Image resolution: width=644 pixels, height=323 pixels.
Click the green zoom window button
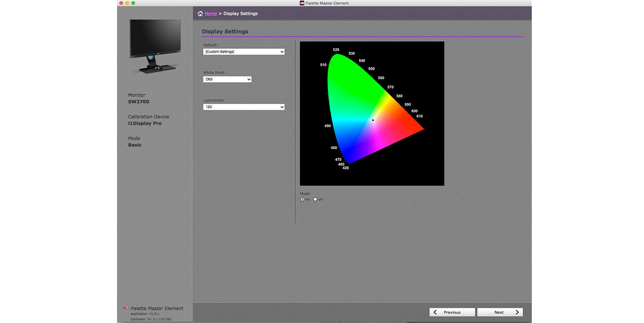click(x=134, y=3)
